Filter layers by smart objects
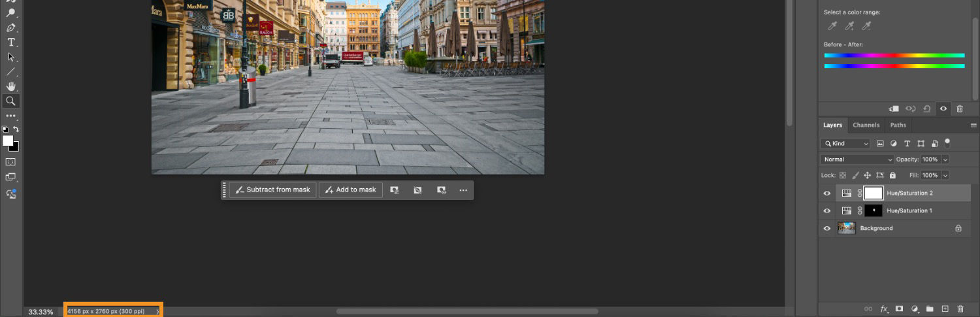This screenshot has width=980, height=317. 934,143
